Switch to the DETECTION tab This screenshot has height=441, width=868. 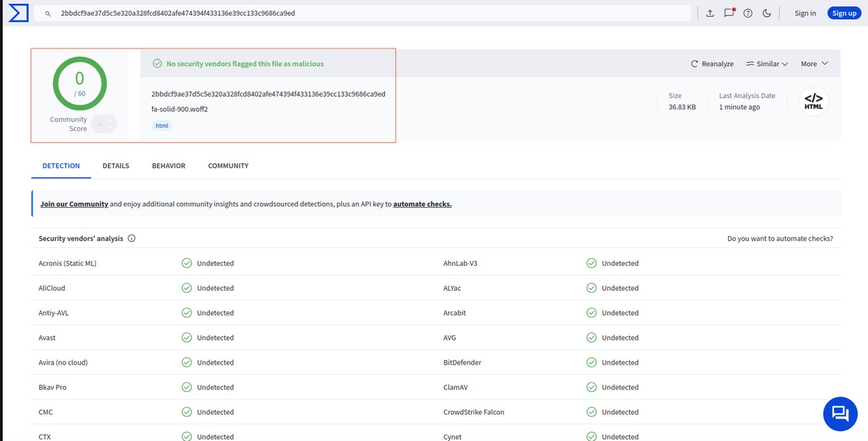[x=61, y=166]
